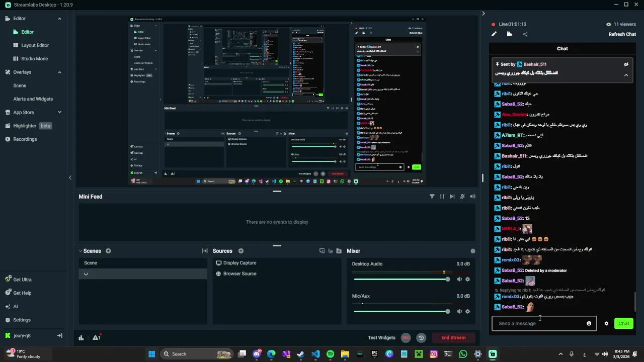Click the replay buffer button

(x=421, y=338)
